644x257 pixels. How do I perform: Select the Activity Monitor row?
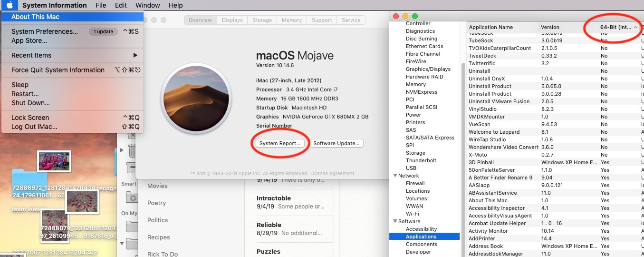[556, 231]
